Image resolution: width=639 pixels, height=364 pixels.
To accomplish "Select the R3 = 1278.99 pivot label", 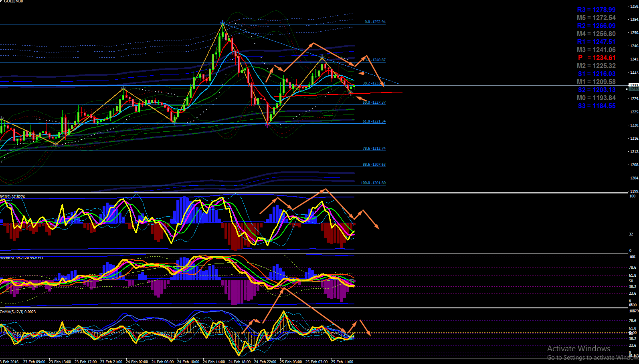I will pyautogui.click(x=596, y=10).
